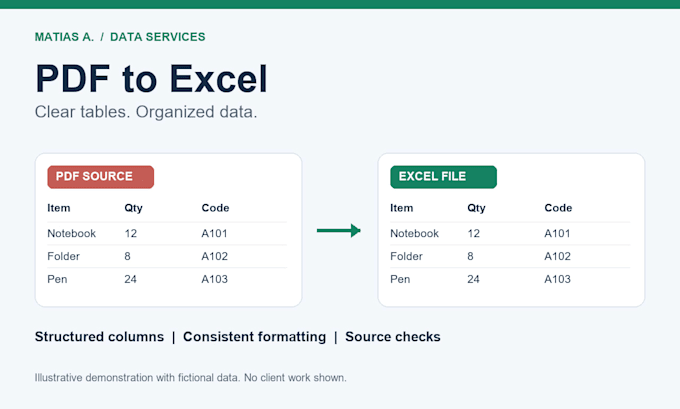This screenshot has width=680, height=409.
Task: Click "Folder" in the EXCEL FILE table
Action: (x=406, y=256)
